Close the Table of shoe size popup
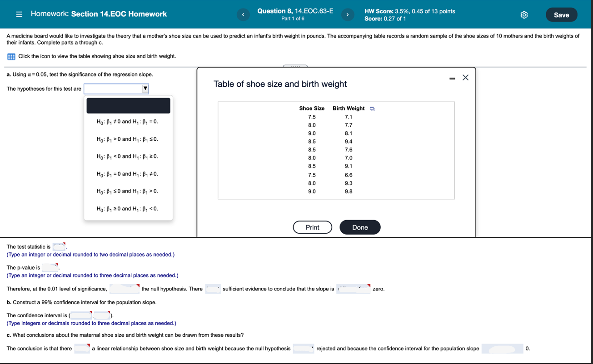 point(465,77)
